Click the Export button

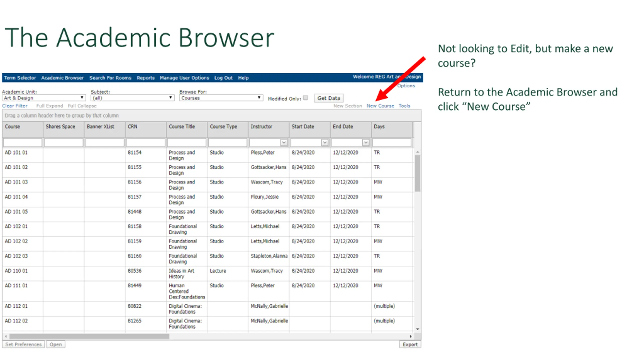[410, 344]
